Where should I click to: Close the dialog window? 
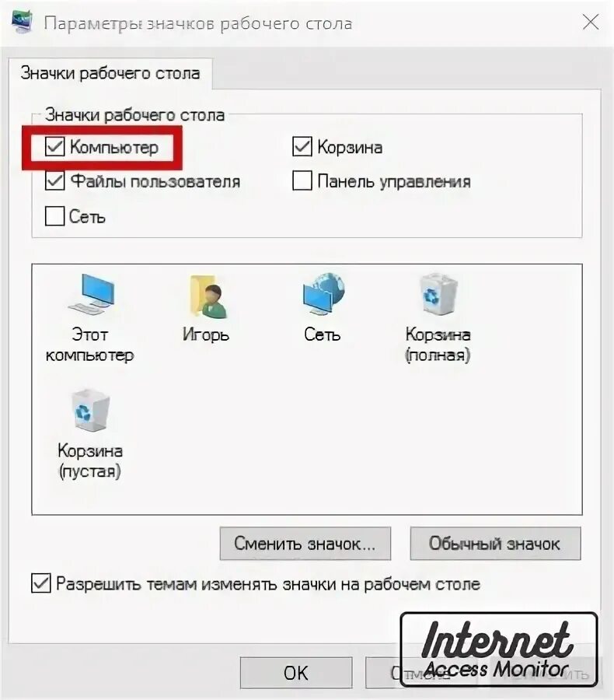(591, 22)
